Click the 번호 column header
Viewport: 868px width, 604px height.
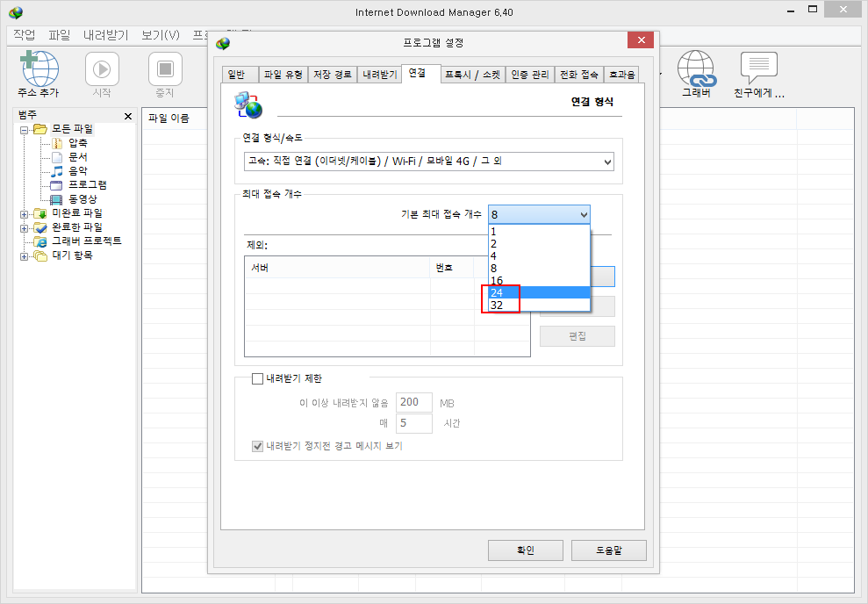[452, 268]
